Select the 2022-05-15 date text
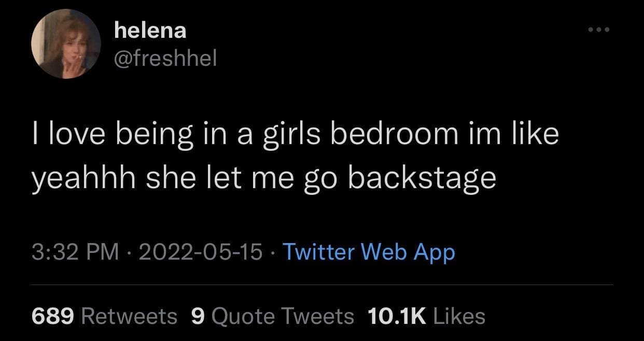The image size is (644, 341). (x=200, y=252)
